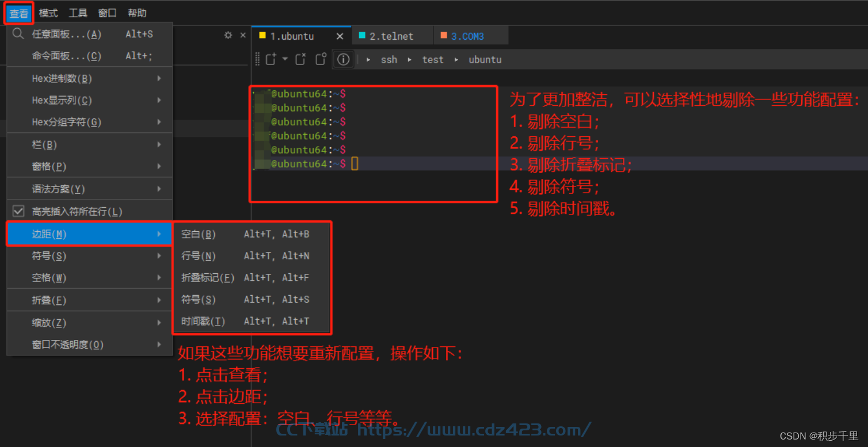The image size is (868, 447).
Task: Choose 任意面板...(A) from the menu
Action: coord(90,34)
